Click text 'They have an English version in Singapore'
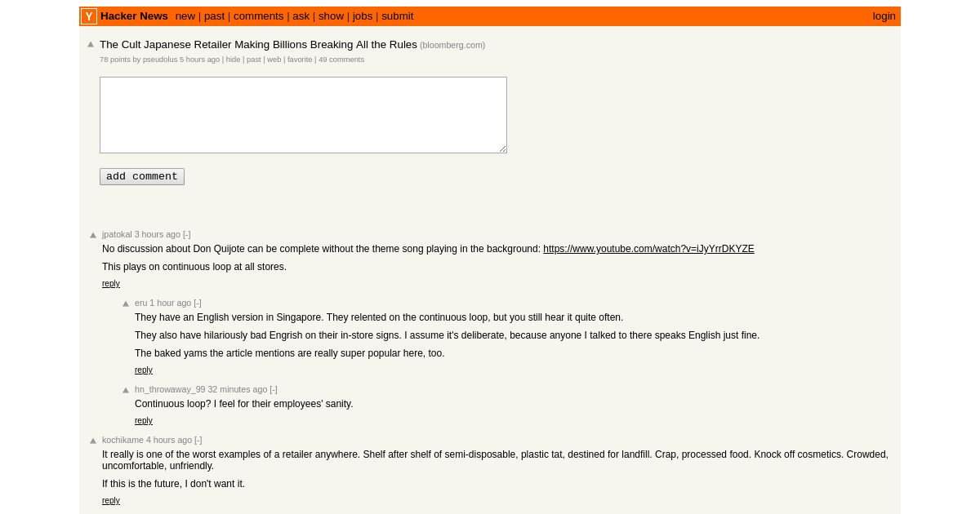The image size is (980, 514). pyautogui.click(x=229, y=317)
